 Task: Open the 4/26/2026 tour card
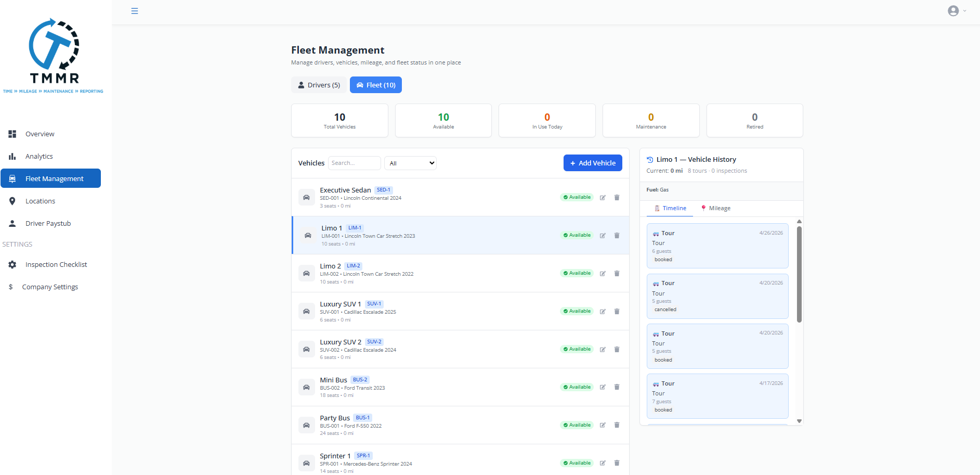pos(717,246)
